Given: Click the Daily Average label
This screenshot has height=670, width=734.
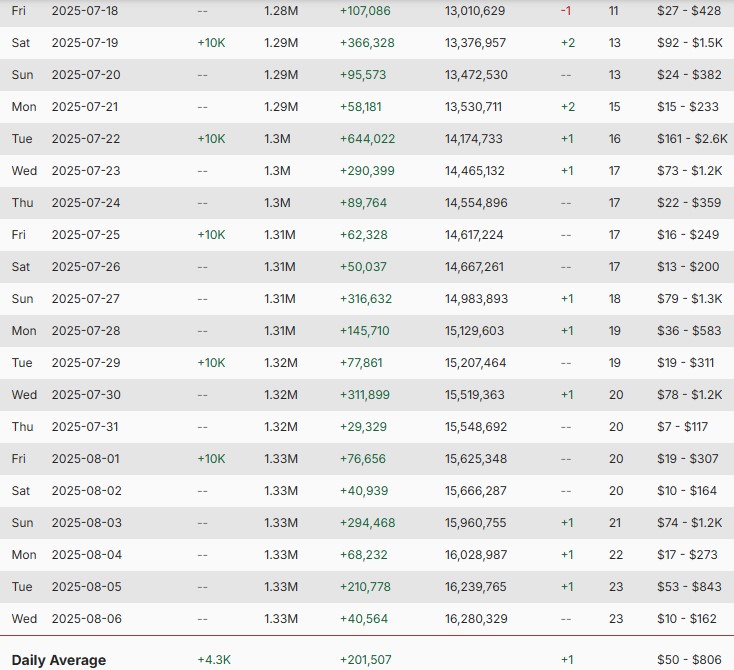Looking at the screenshot, I should [x=59, y=660].
